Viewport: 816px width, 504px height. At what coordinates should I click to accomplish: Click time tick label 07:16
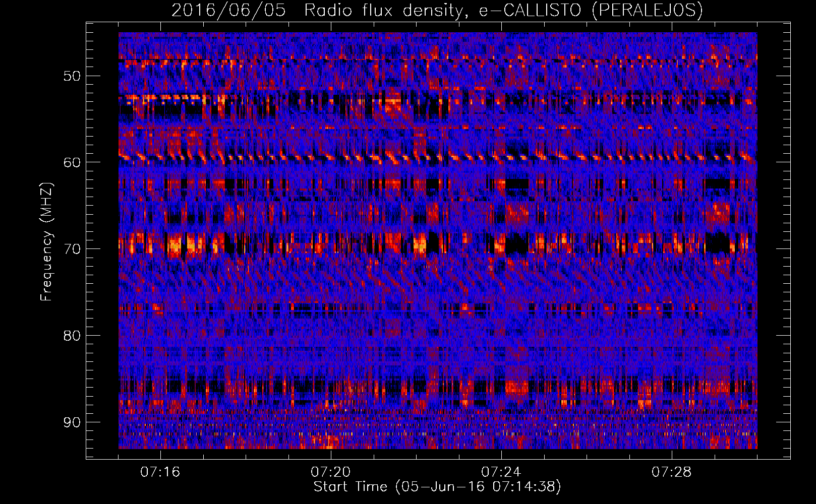coord(160,472)
